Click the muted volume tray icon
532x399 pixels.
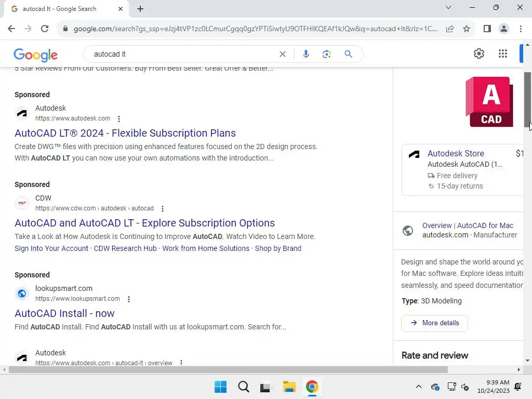pos(465,387)
